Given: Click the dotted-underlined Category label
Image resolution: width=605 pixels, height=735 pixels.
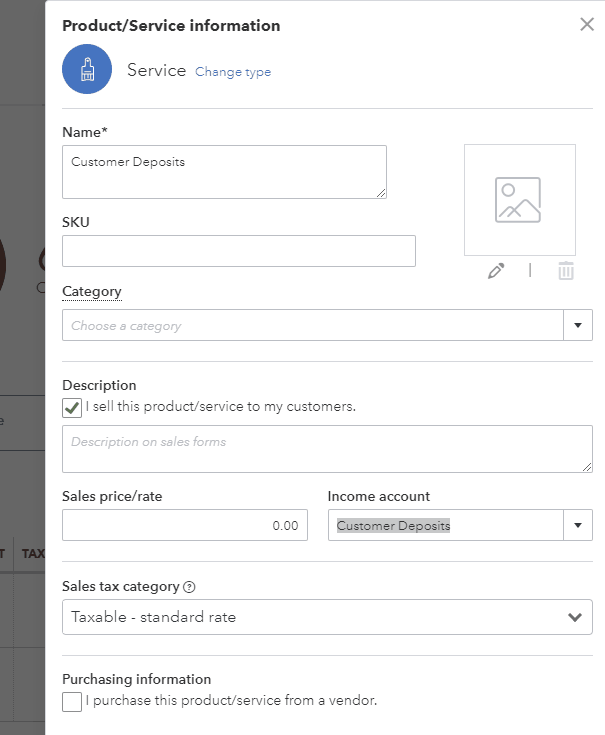Looking at the screenshot, I should [92, 292].
